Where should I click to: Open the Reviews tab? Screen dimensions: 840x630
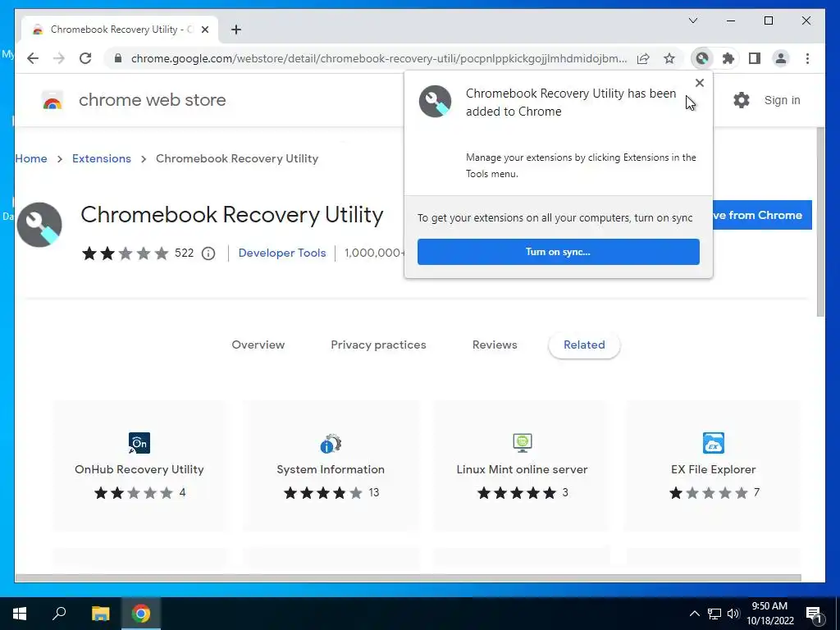(495, 345)
